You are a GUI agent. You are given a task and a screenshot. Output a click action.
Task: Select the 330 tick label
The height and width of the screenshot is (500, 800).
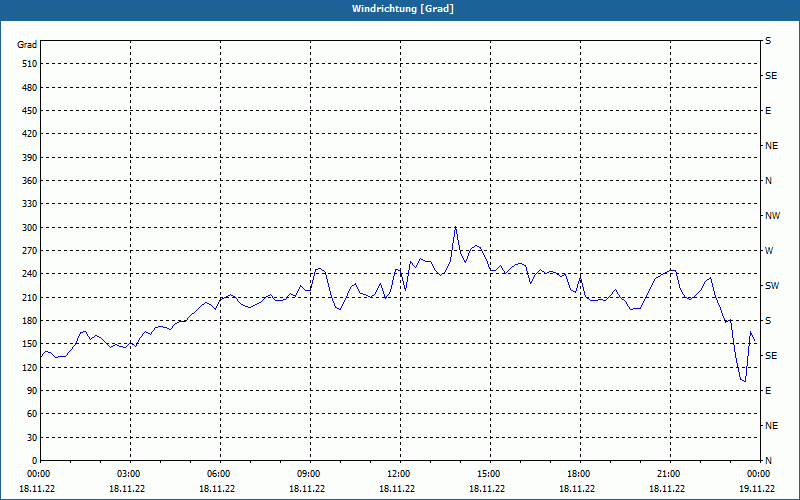pos(29,204)
